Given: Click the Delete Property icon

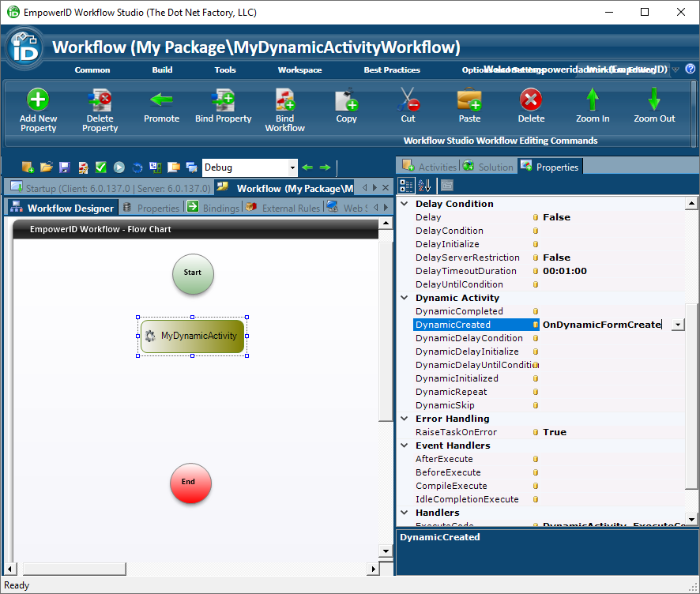Looking at the screenshot, I should (100, 100).
